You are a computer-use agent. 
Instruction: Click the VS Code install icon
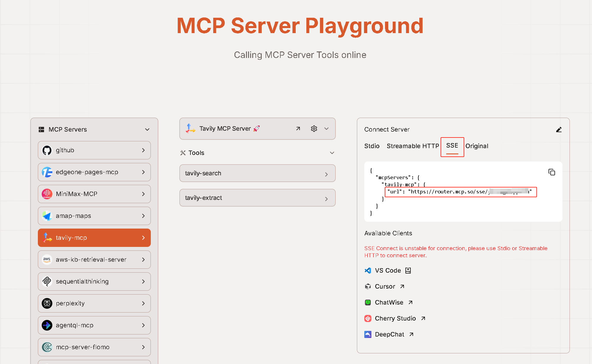pos(408,270)
